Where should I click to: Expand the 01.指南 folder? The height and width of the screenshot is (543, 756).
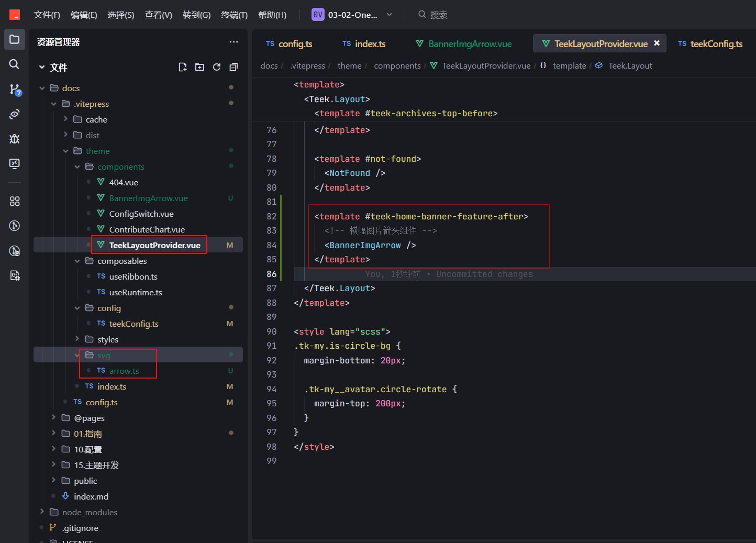pos(53,434)
